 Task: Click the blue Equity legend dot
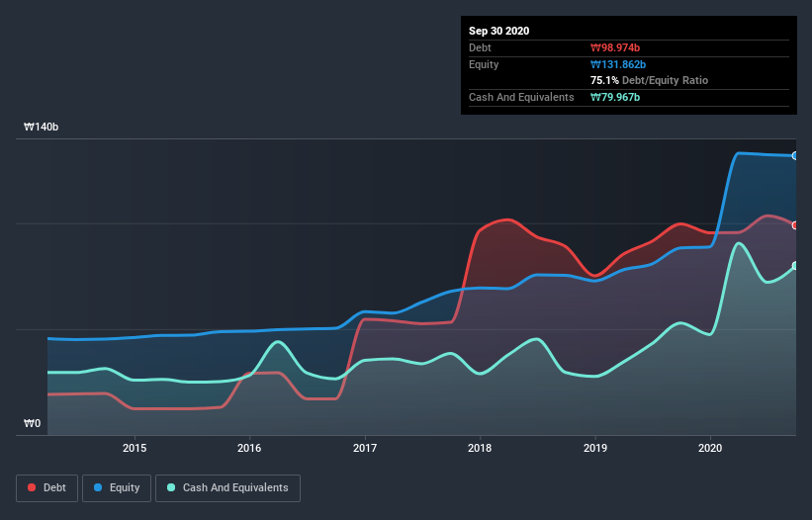coord(98,487)
